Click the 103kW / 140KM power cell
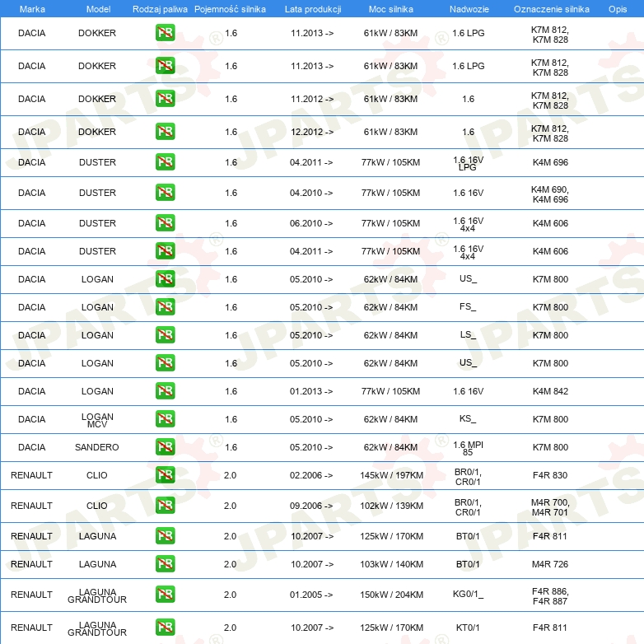The height and width of the screenshot is (644, 644). coord(391,564)
